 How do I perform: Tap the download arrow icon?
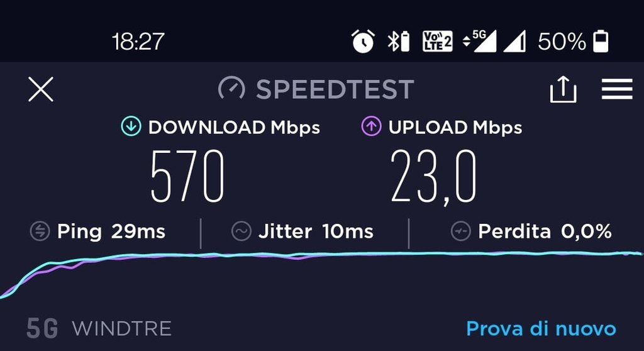(x=131, y=126)
